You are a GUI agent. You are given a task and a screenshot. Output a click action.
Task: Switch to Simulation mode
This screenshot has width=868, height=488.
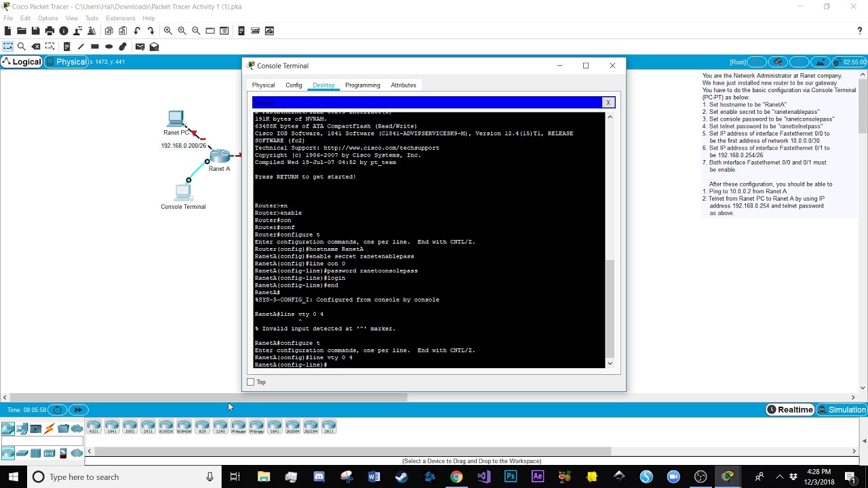[842, 409]
